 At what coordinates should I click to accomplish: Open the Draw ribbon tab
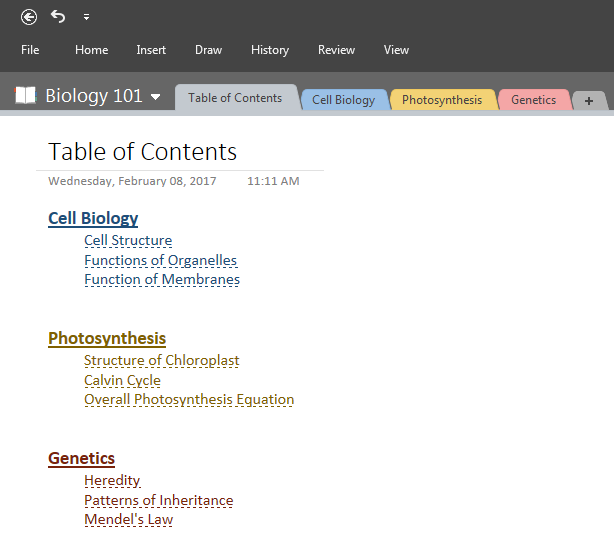pyautogui.click(x=208, y=50)
